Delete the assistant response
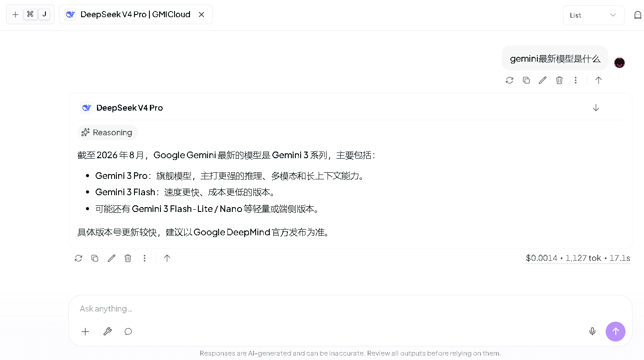 coord(128,258)
